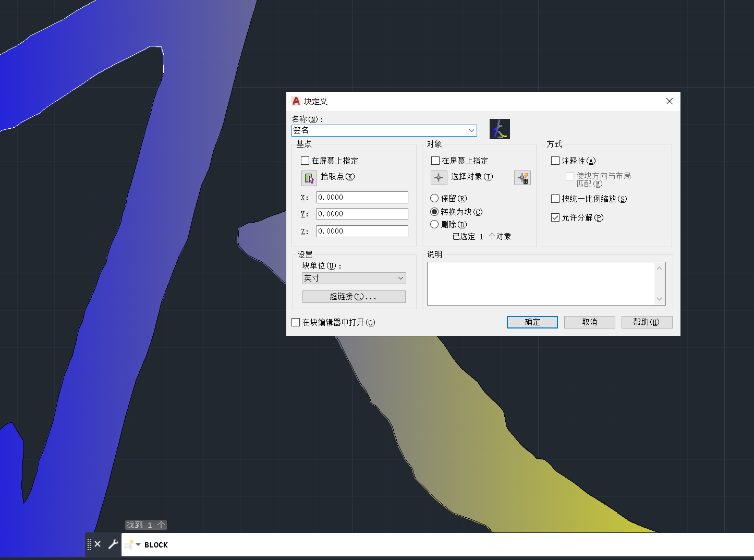This screenshot has width=754, height=560.
Task: Enable 在块编辑器中打开 checkbox
Action: tap(296, 322)
